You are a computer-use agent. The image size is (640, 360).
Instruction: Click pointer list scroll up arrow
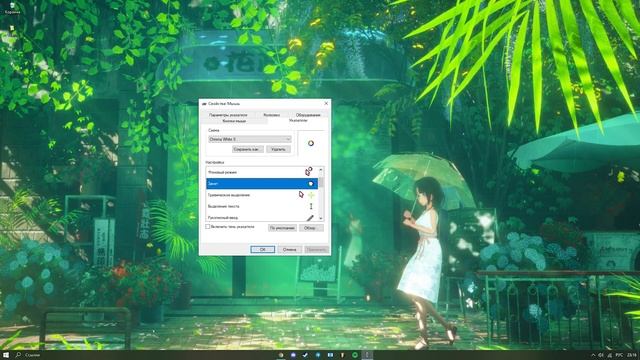coord(321,169)
